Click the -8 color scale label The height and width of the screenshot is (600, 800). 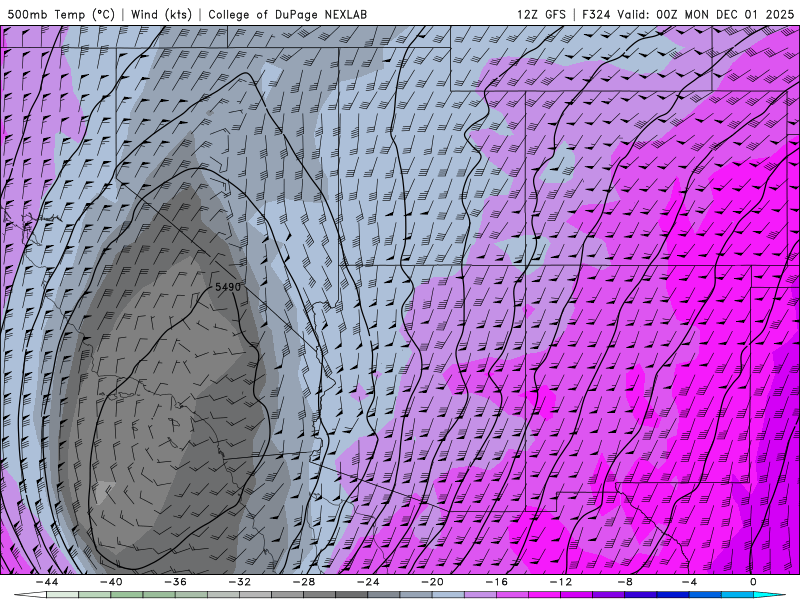625,582
